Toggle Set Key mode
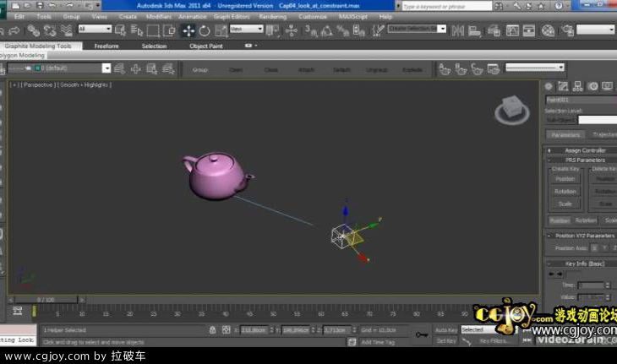 click(446, 340)
